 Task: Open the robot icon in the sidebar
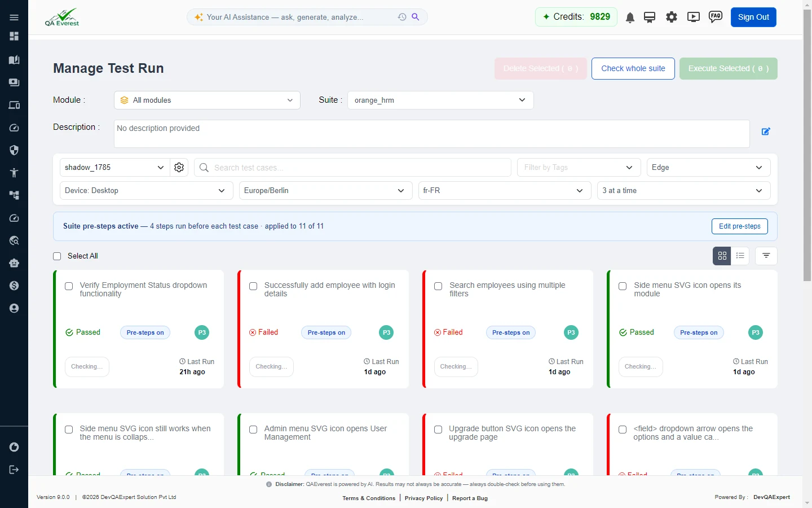[14, 263]
